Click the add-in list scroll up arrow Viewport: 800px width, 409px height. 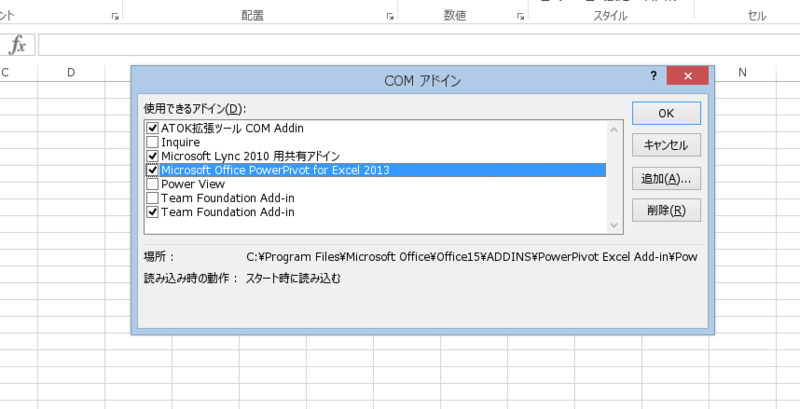(x=614, y=130)
